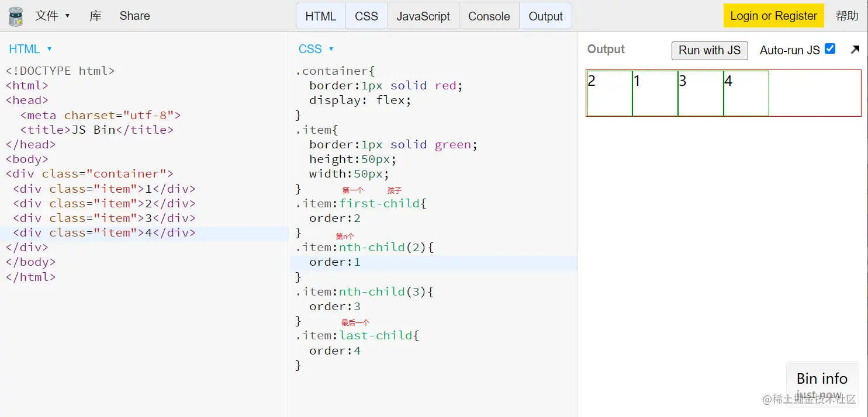Toggle the HTML panel tab
The image size is (868, 417).
click(x=320, y=16)
